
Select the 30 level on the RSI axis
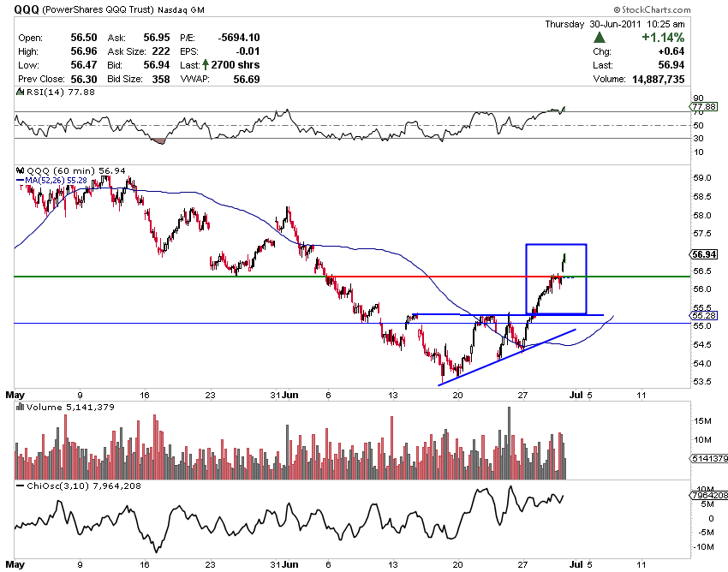[x=698, y=139]
